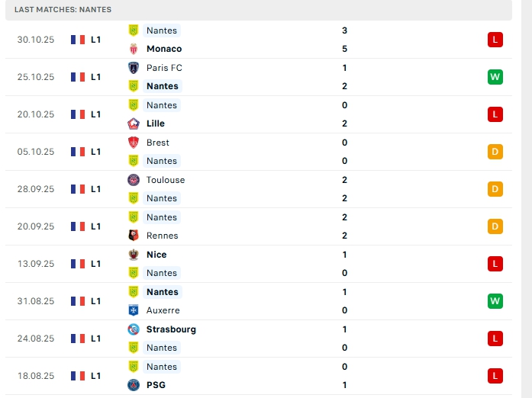The image size is (532, 398).
Task: Click the Auxerre team logo
Action: tap(134, 310)
